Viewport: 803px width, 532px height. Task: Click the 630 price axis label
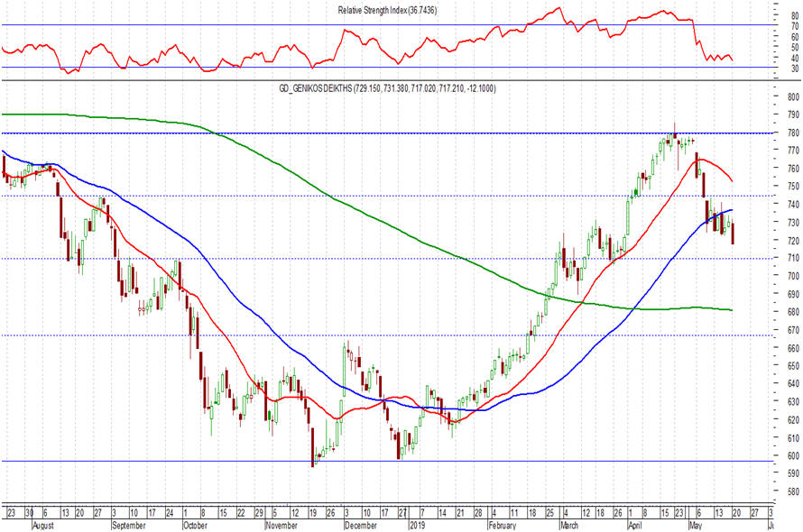tap(794, 402)
